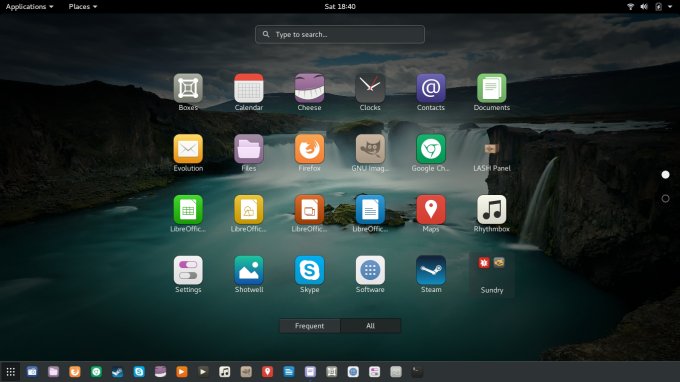The height and width of the screenshot is (382, 680).
Task: Launch the Documents app
Action: point(491,88)
